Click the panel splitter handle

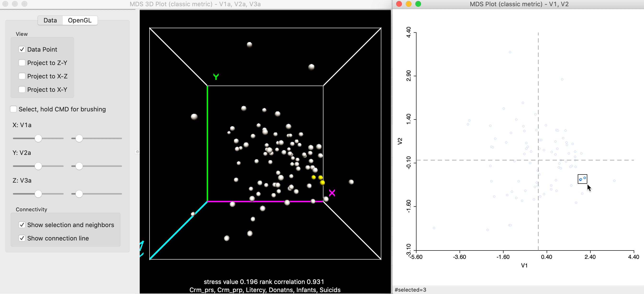(137, 152)
